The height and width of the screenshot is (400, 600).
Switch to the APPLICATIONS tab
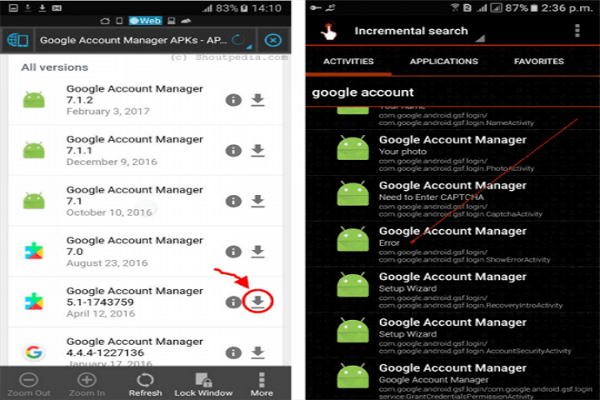(444, 61)
